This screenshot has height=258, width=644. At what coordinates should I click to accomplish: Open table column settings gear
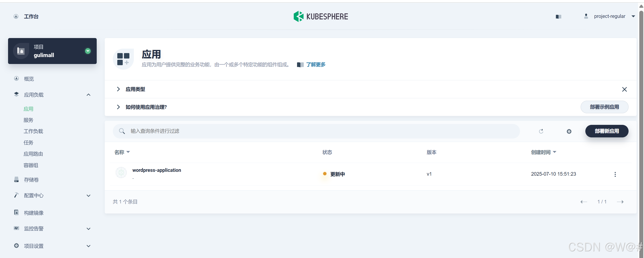(569, 131)
